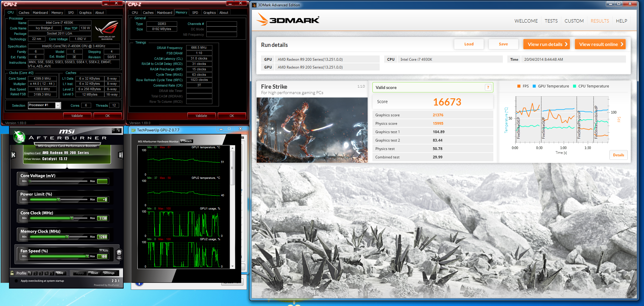Viewport: 644px width, 306px height.
Task: Go to 3DMark WELCOME section
Action: tap(526, 21)
